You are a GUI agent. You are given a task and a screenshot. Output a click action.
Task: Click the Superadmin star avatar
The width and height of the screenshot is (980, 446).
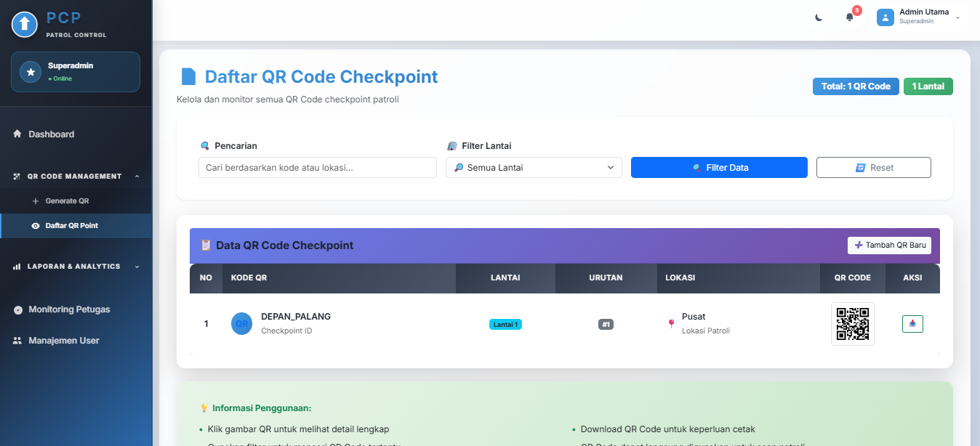(30, 72)
